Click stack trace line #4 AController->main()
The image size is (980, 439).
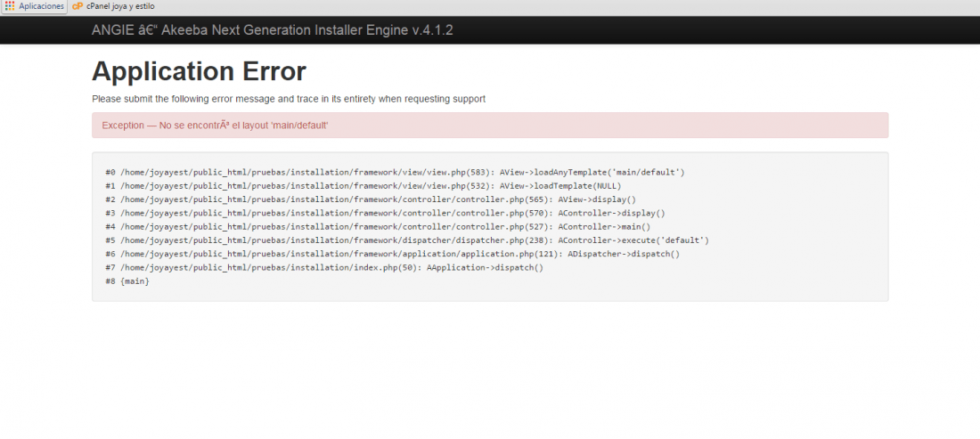pyautogui.click(x=378, y=227)
